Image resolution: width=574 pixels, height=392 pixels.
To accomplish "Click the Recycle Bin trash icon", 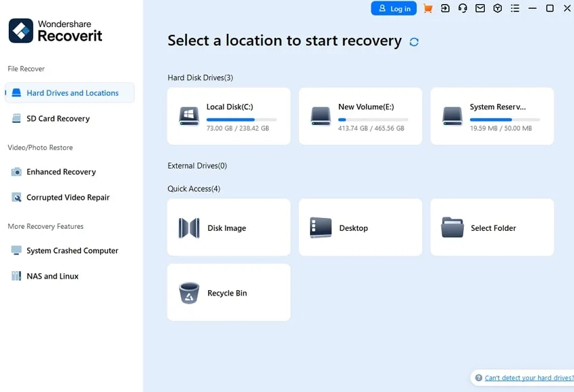I will tap(189, 293).
